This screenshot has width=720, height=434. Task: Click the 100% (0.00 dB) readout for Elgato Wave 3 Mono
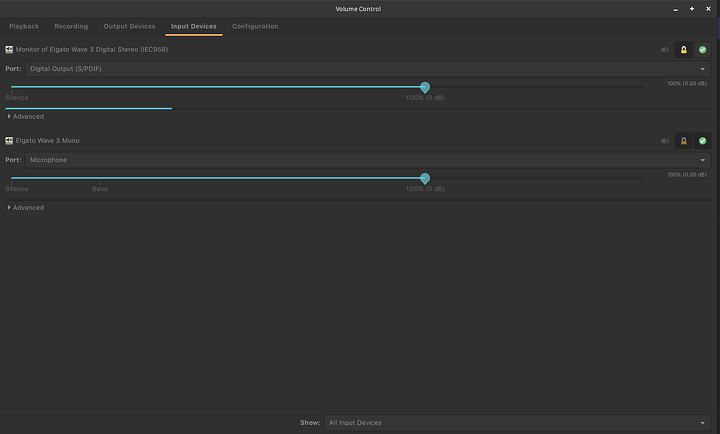click(x=687, y=175)
